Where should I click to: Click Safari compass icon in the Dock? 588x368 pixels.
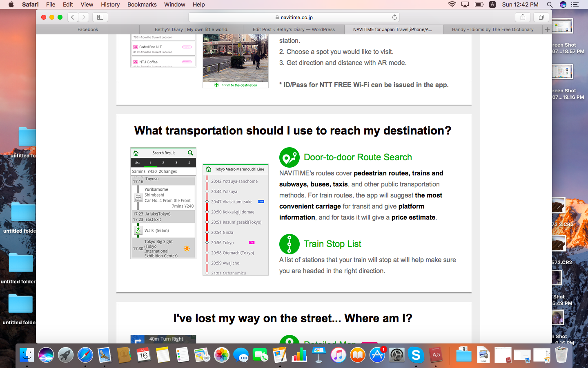click(85, 355)
